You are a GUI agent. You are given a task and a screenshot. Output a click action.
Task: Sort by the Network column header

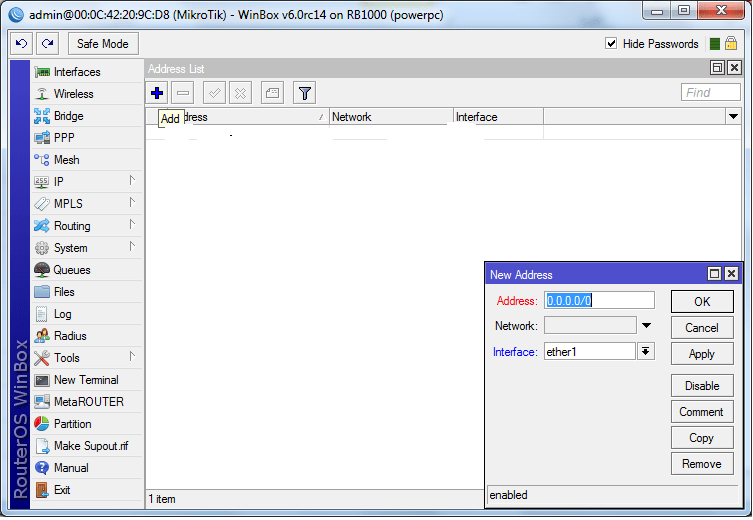pyautogui.click(x=391, y=117)
